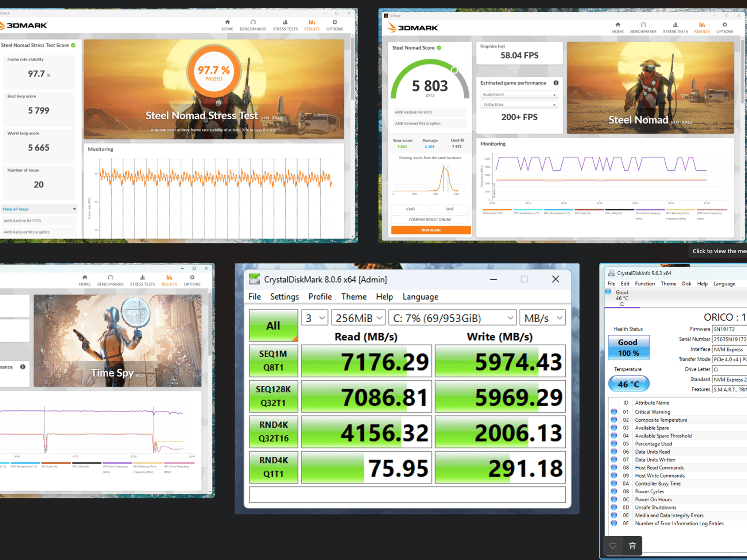Open the Function menu in CrystalDiskInfo
This screenshot has width=747, height=560.
tap(645, 284)
